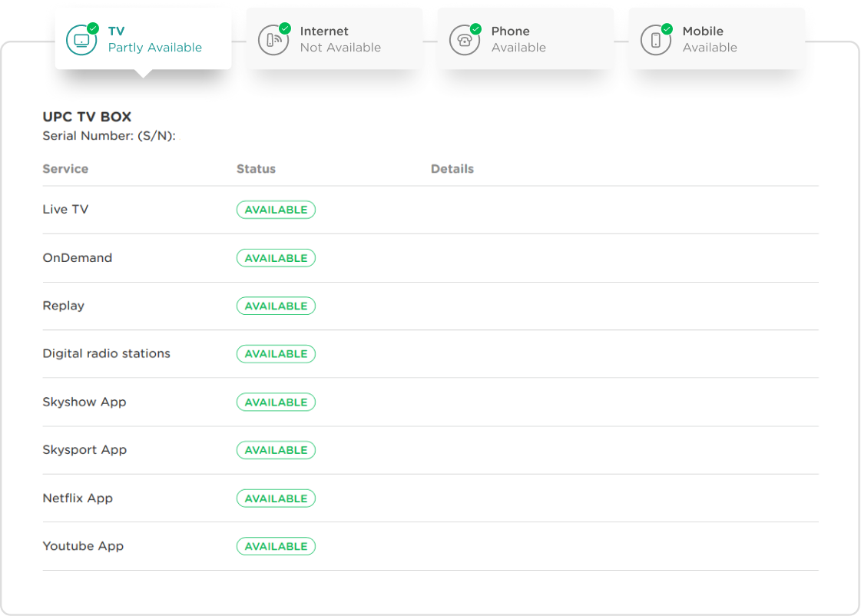Click the Phone handset icon
Image resolution: width=861 pixels, height=616 pixels.
coord(464,40)
